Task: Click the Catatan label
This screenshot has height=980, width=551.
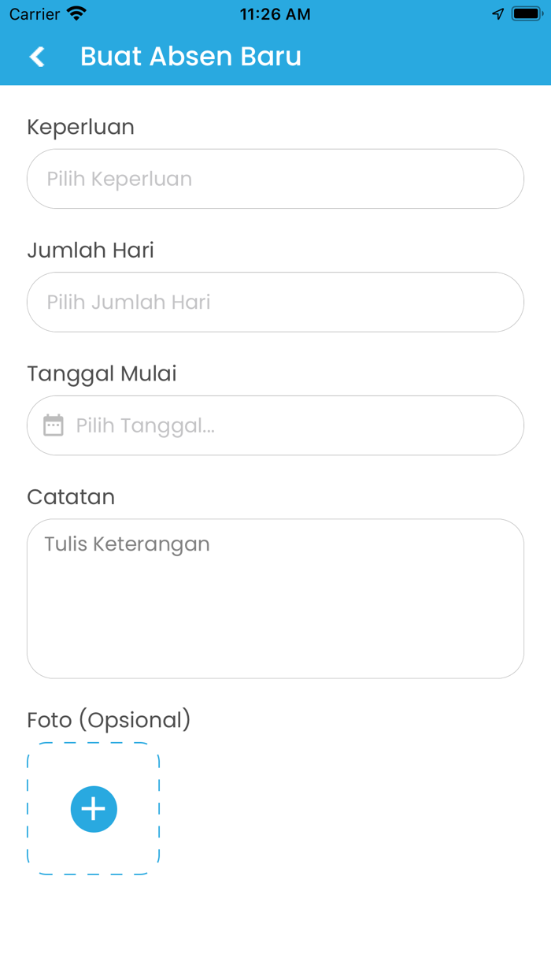Action: pos(71,497)
